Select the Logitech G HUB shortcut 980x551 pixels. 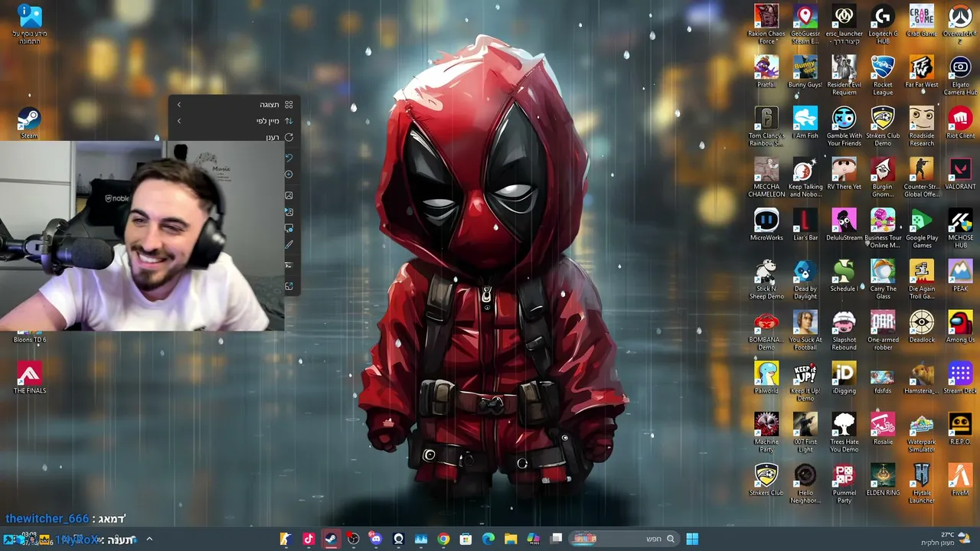[883, 24]
